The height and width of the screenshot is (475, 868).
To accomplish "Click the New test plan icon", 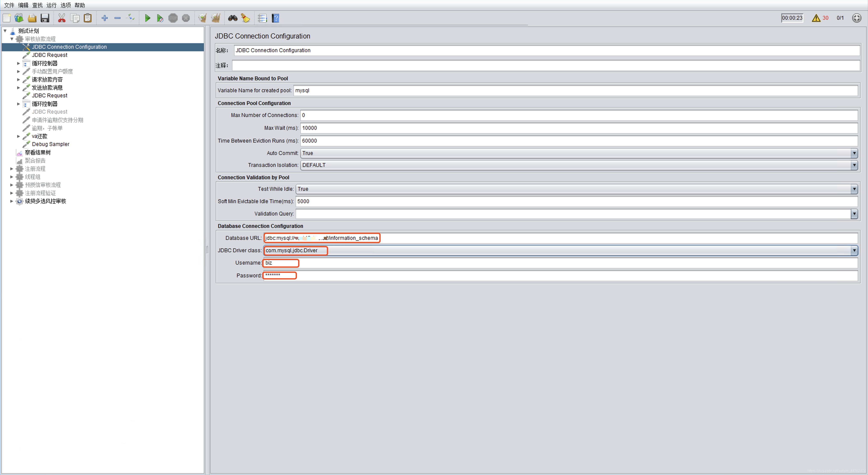I will coord(7,18).
